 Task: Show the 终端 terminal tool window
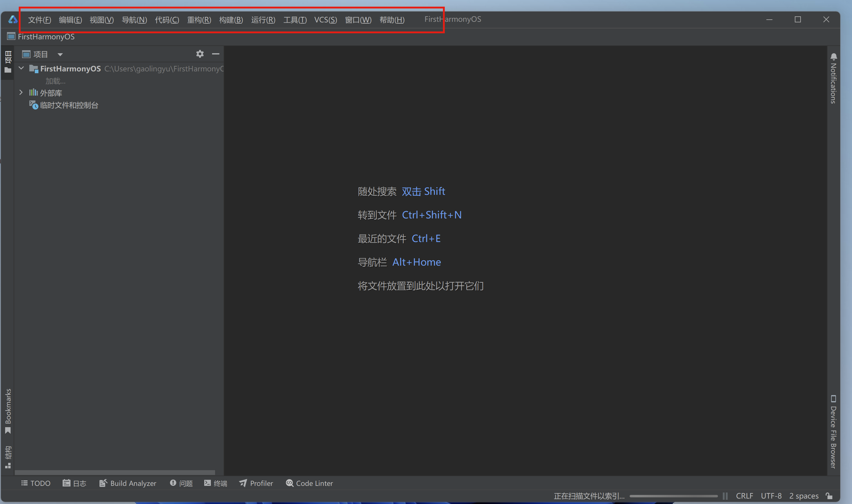pyautogui.click(x=216, y=483)
